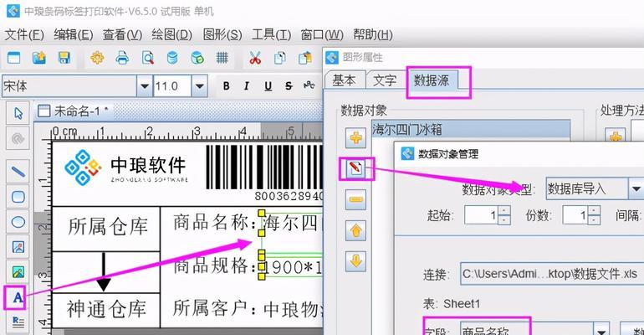Screen dimensions: 644x335
Task: Toggle bold formatting B button
Action: pos(227,86)
